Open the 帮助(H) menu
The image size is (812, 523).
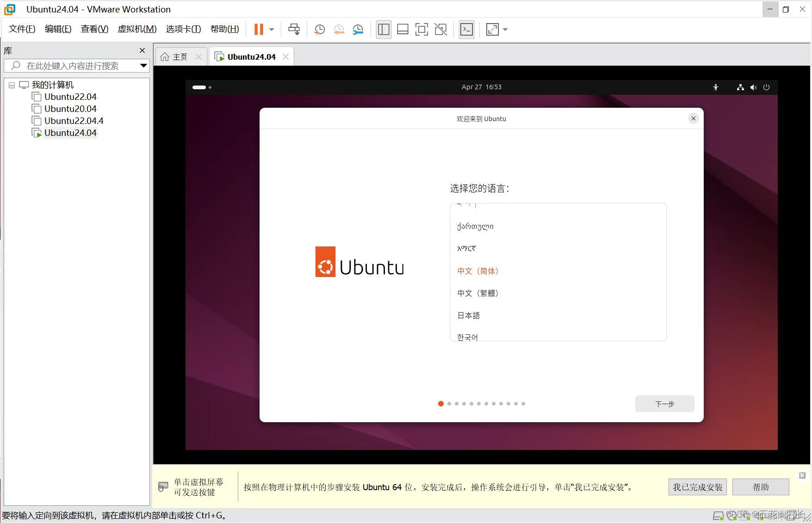pos(224,29)
